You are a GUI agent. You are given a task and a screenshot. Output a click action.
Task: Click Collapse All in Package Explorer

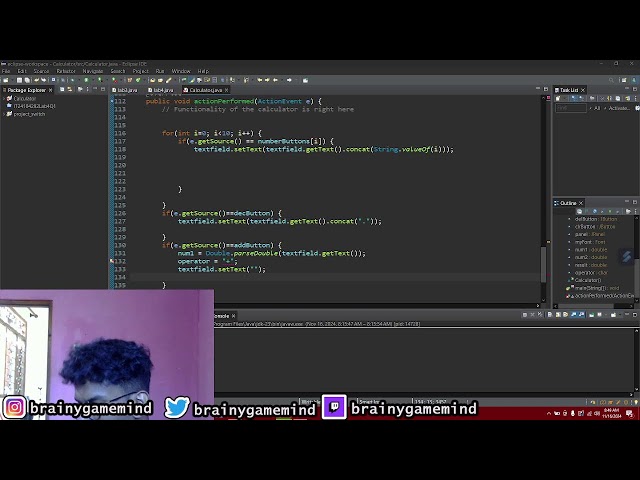click(x=62, y=89)
